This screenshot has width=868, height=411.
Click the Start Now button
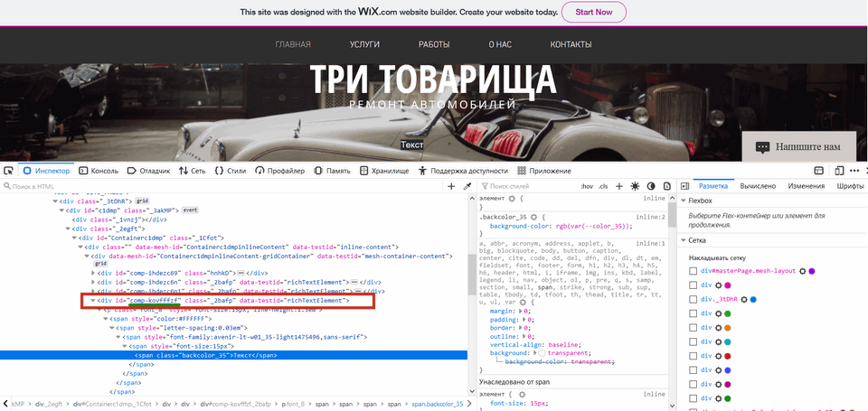tap(593, 12)
